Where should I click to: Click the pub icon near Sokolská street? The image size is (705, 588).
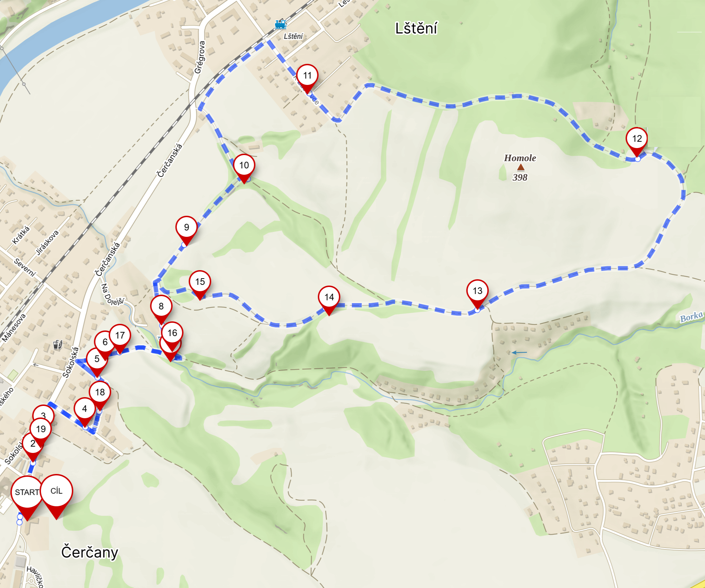tap(58, 345)
